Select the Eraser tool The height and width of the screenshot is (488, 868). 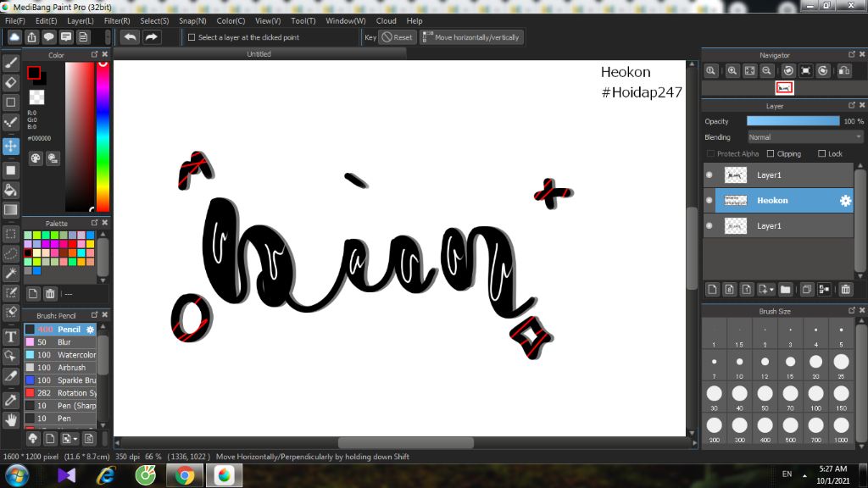pos(10,82)
